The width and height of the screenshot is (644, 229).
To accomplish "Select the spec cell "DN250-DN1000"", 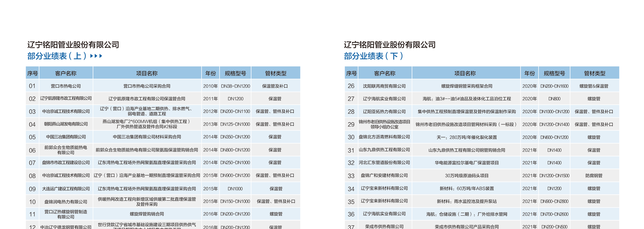I will point(235,163).
